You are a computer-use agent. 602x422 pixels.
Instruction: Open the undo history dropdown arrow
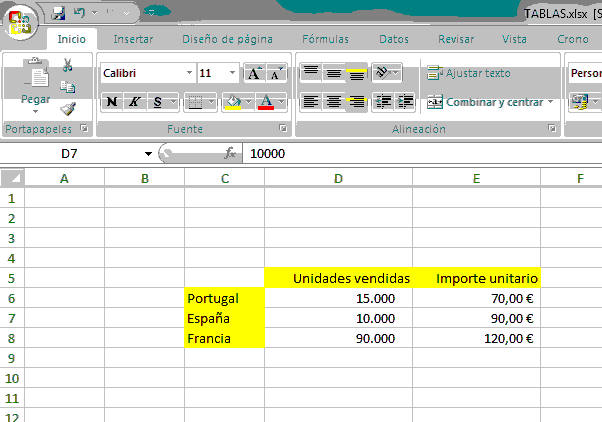pos(94,13)
